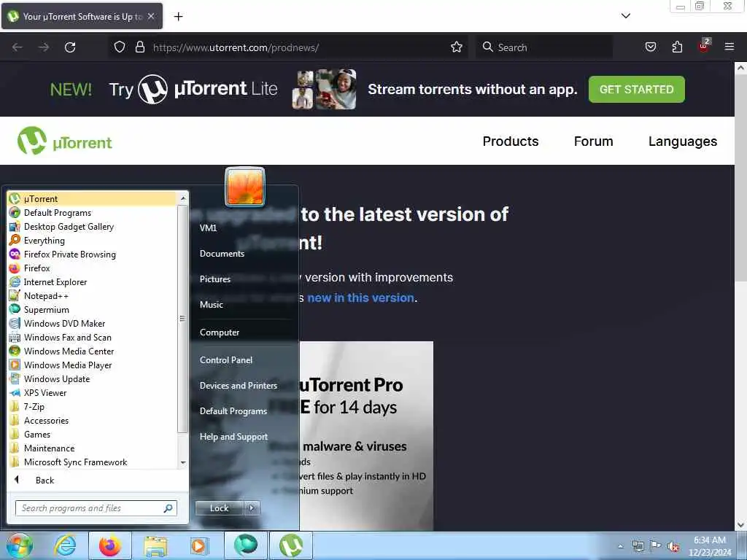Click the network tray icon
747x560 pixels.
coord(638,546)
